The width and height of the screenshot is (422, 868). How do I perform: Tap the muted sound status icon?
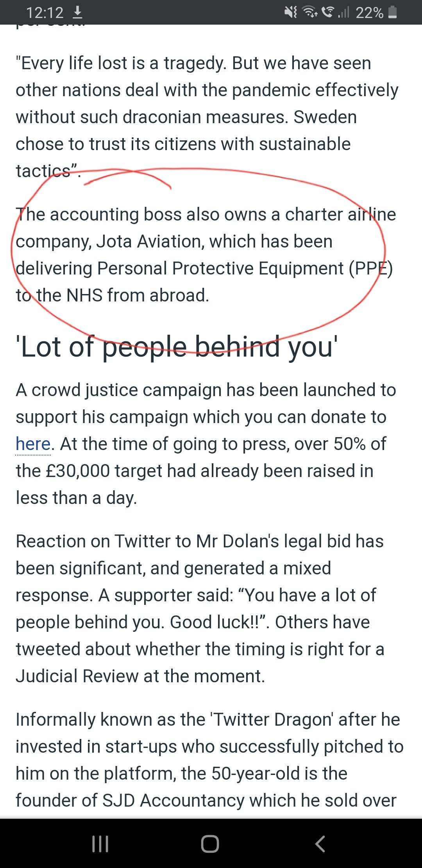click(x=291, y=13)
